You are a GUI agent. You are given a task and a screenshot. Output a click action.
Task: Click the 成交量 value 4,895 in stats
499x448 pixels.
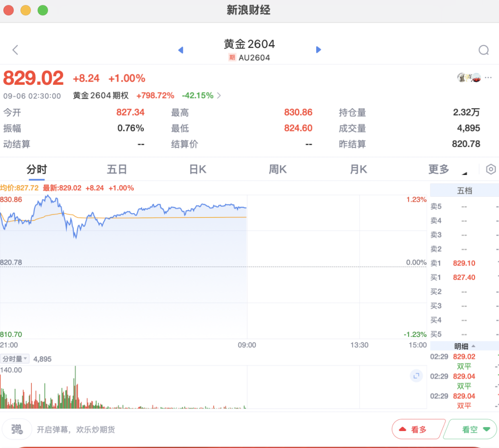click(468, 128)
